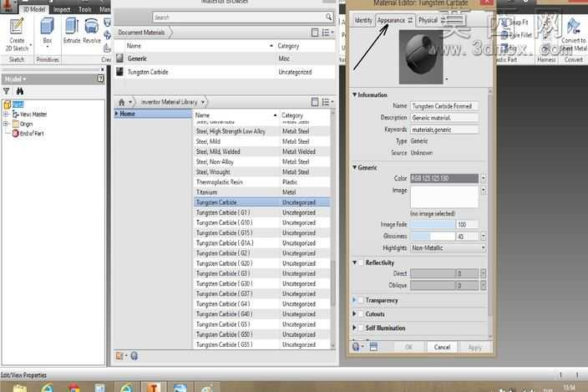Select Home in the library tree
The height and width of the screenshot is (392, 588).
[x=153, y=114]
